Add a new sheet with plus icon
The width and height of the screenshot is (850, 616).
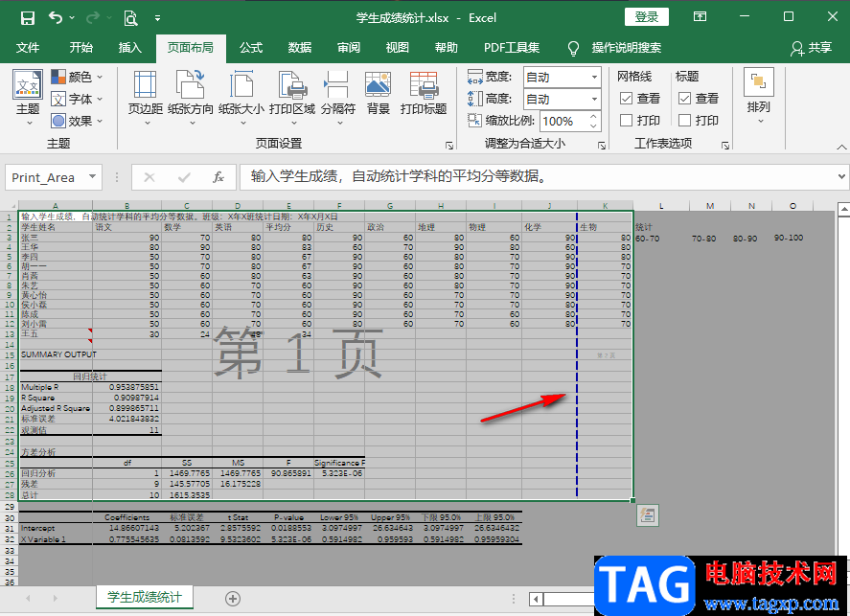pyautogui.click(x=233, y=599)
